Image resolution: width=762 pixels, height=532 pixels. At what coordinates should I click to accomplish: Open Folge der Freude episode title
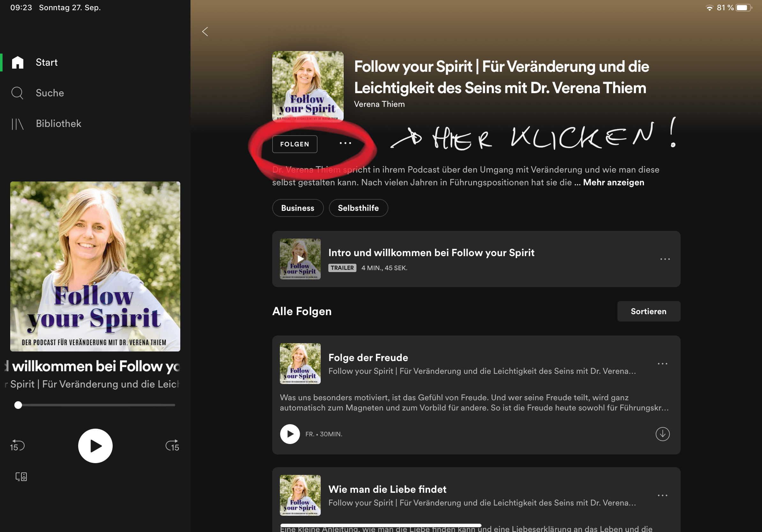368,358
